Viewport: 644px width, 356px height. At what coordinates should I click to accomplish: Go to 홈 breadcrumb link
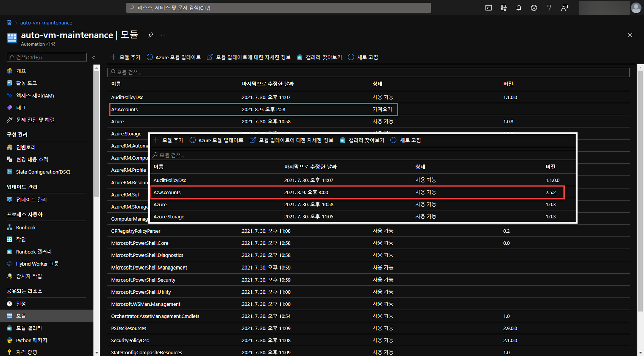click(9, 23)
